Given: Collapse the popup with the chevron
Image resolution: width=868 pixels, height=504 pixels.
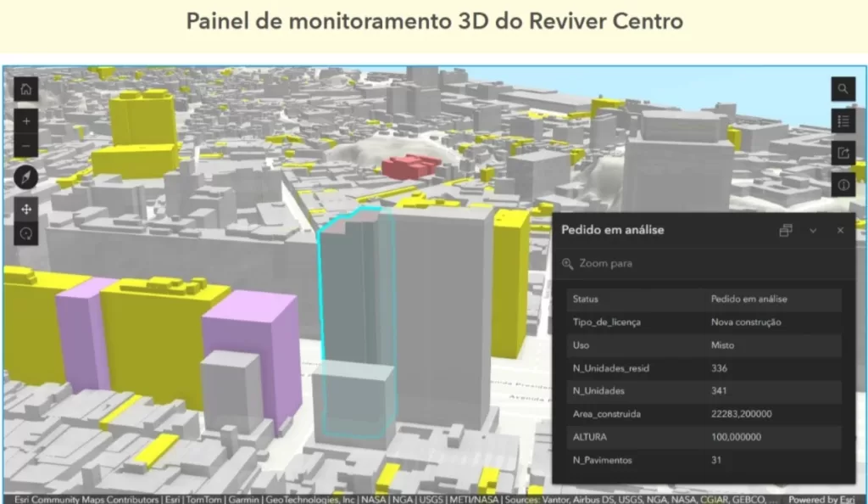Looking at the screenshot, I should click(x=813, y=230).
